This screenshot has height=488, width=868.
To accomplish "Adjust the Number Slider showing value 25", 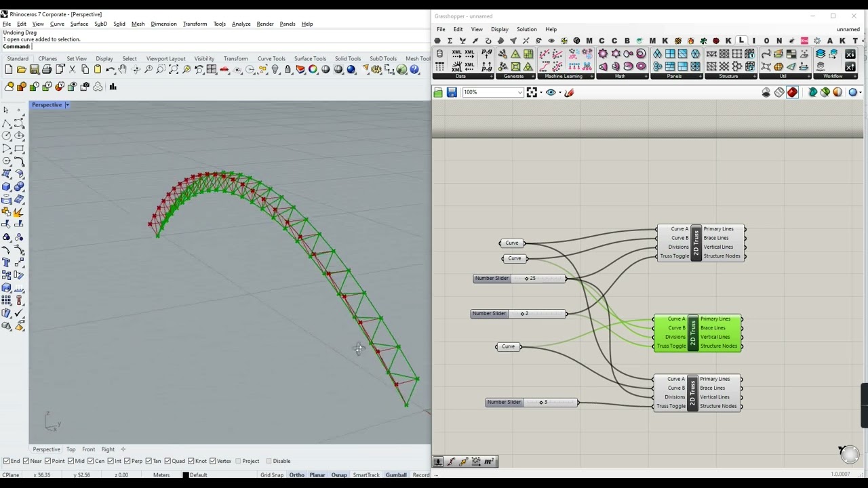I will 519,278.
